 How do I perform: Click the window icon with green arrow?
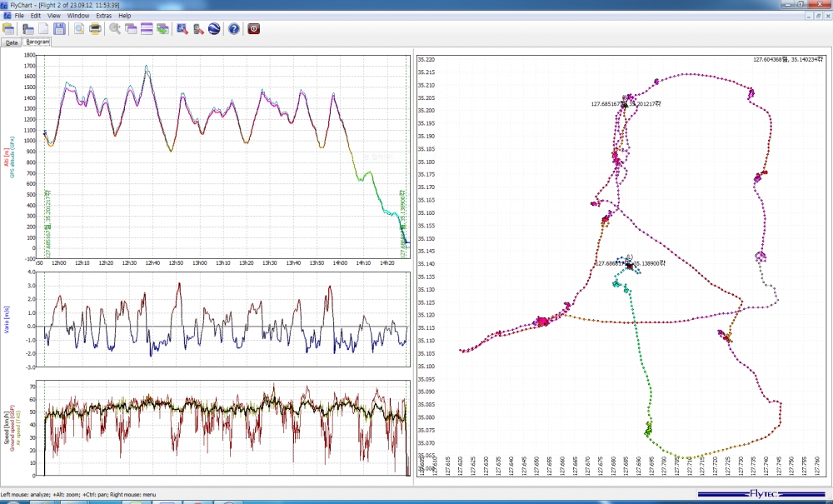click(x=162, y=28)
